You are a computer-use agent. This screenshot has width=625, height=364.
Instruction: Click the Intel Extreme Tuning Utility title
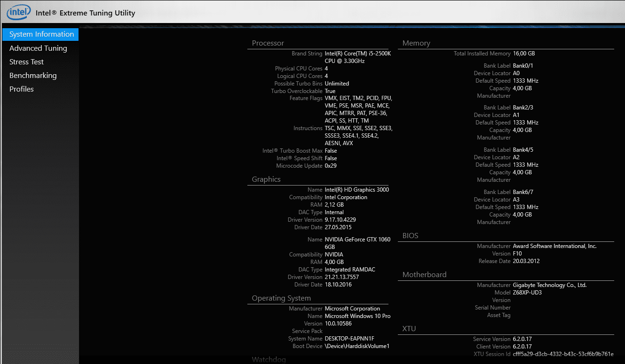pos(86,13)
